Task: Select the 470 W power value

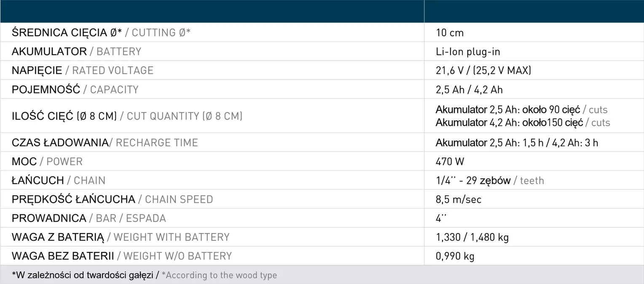Action: 450,161
